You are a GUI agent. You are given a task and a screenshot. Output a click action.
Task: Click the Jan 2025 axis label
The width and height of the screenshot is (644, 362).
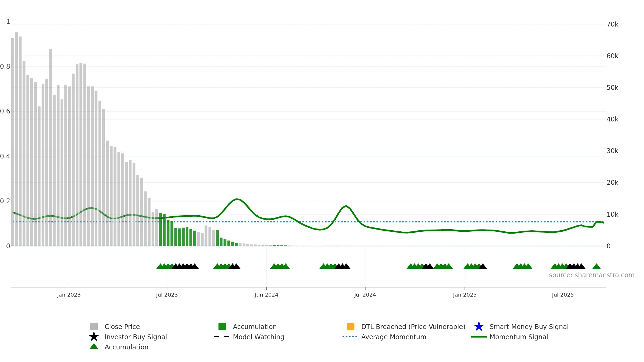pos(465,295)
